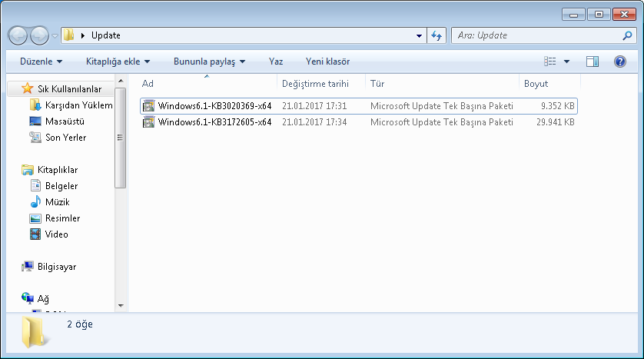The image size is (644, 359).
Task: Click the Resimler picture icon
Action: tap(35, 218)
